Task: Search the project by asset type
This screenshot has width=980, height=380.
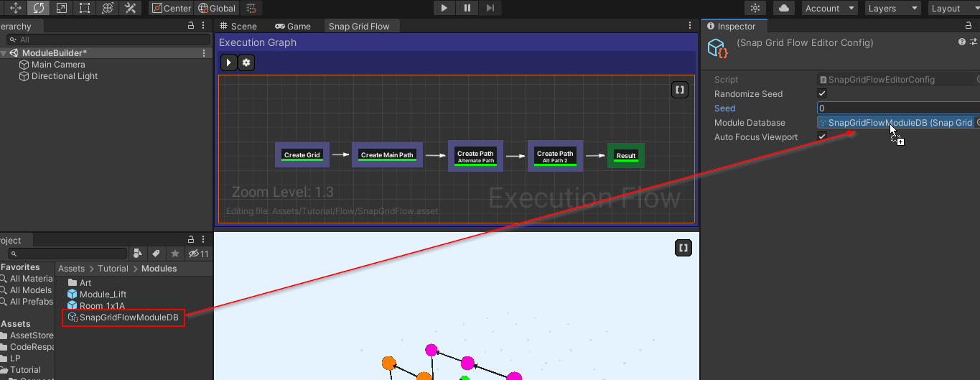Action: (x=139, y=254)
